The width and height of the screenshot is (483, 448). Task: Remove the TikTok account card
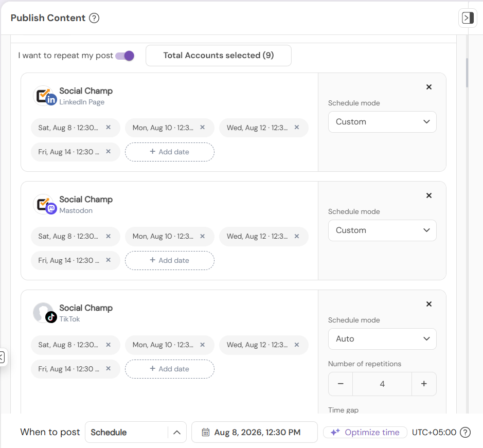(429, 304)
